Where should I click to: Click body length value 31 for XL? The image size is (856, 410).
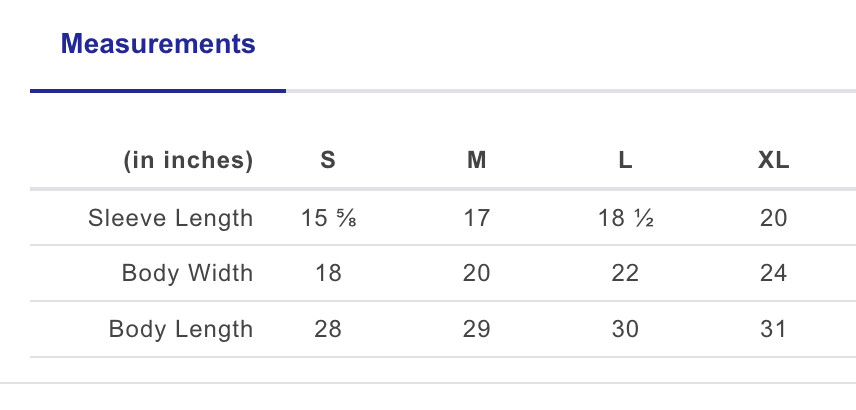pos(774,329)
